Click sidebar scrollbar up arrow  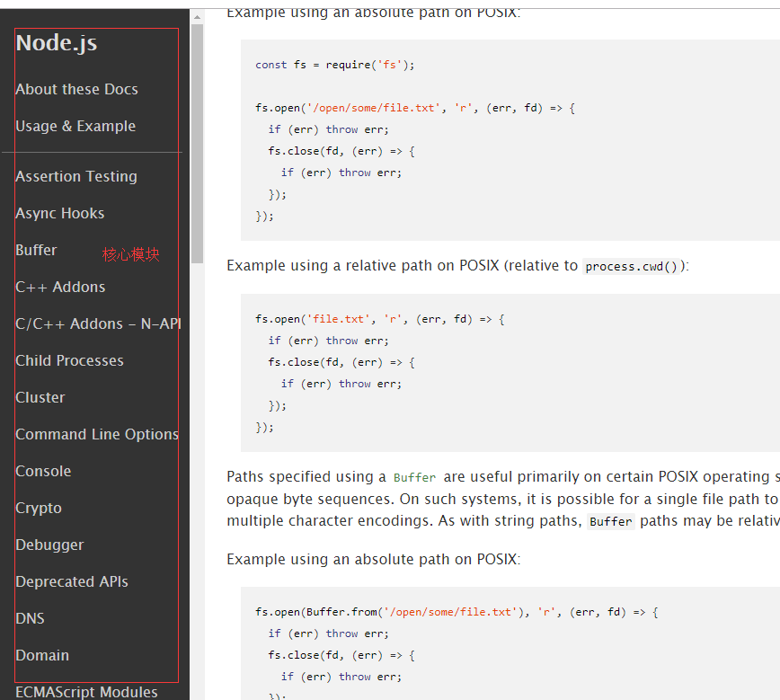[x=197, y=17]
